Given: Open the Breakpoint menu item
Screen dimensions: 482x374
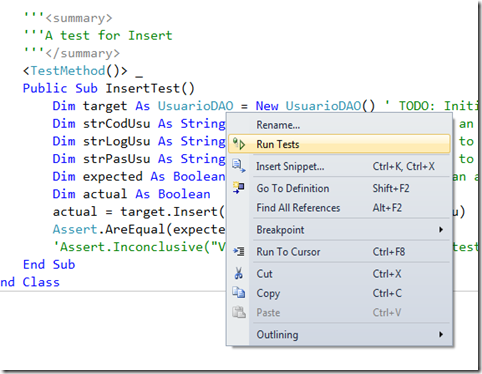Looking at the screenshot, I should pyautogui.click(x=339, y=230).
